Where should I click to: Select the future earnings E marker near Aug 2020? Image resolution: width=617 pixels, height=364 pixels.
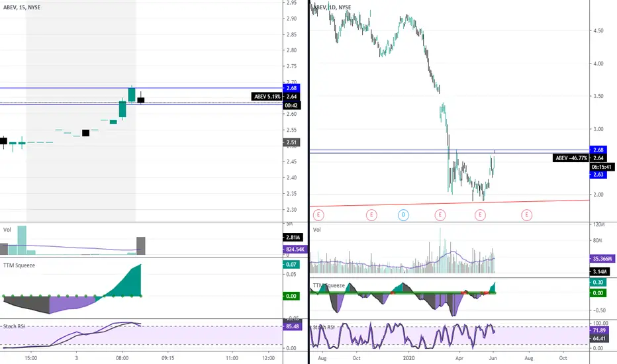point(526,215)
